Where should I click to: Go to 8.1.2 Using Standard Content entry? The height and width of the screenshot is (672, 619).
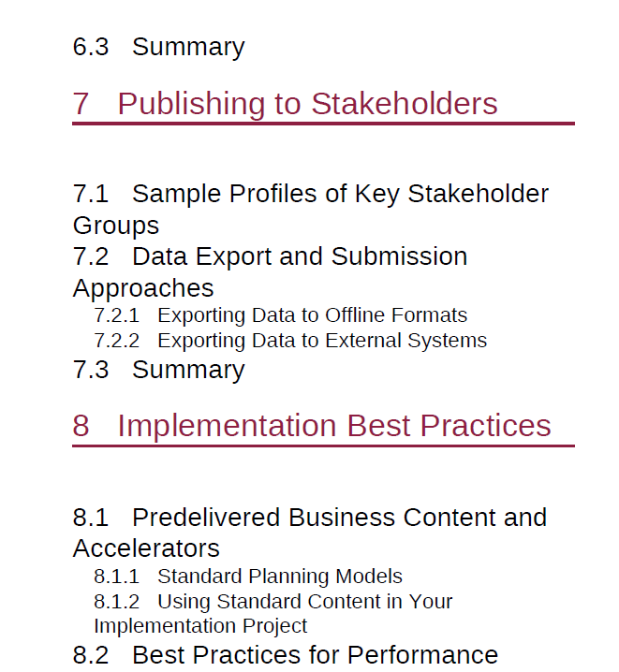(273, 613)
